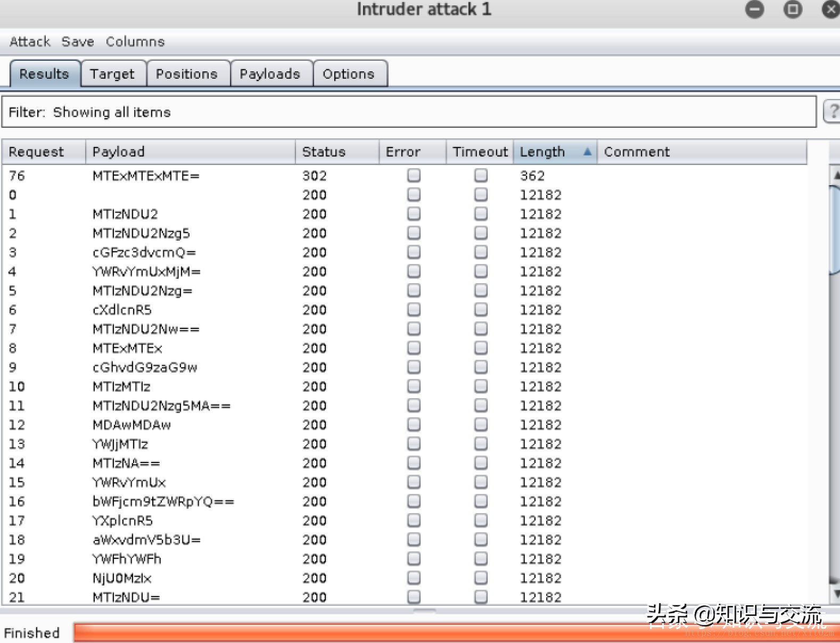Close the Intruder attack window

click(x=831, y=9)
